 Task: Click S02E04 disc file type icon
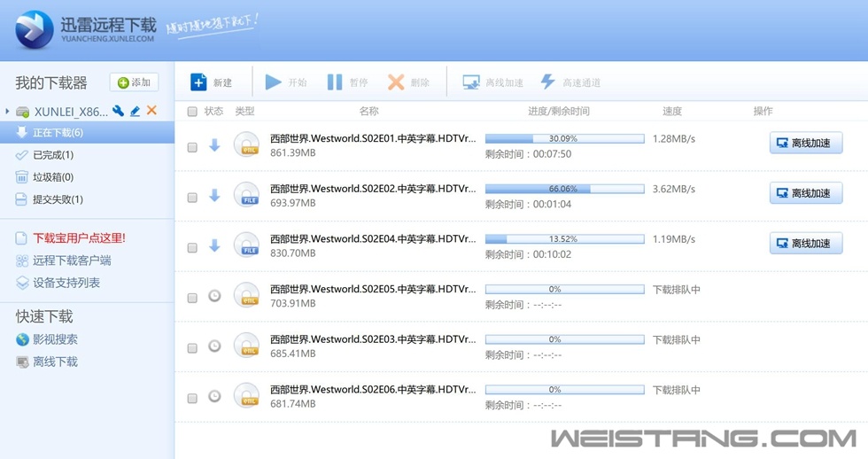coord(246,245)
